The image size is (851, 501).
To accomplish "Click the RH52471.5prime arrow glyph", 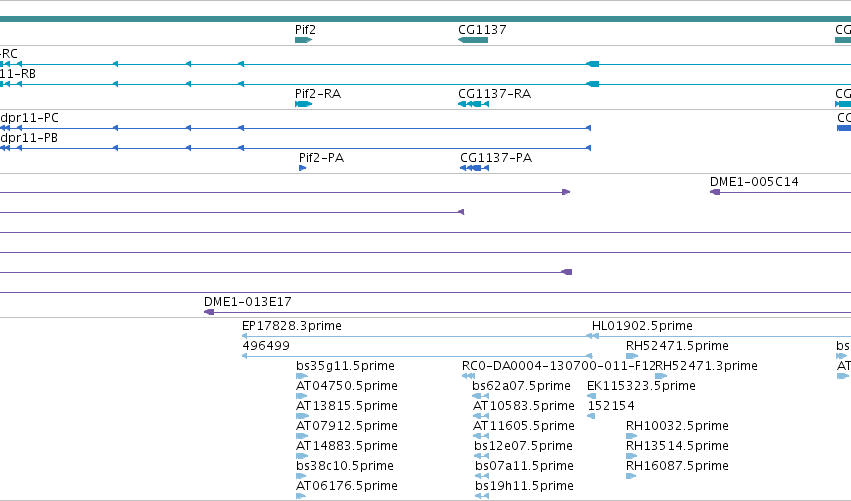I will point(632,356).
